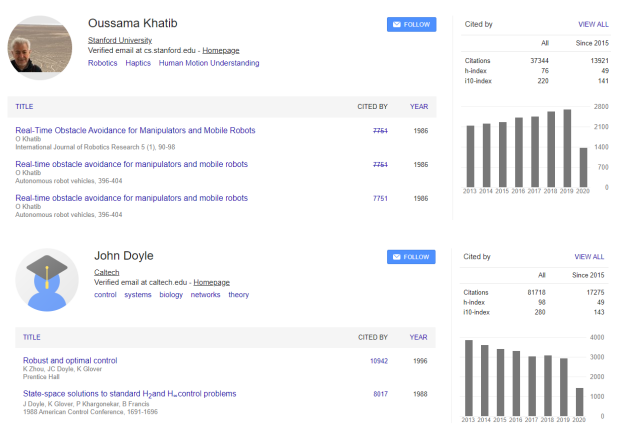
Task: Sort Khatib's articles by Year
Action: 419,106
